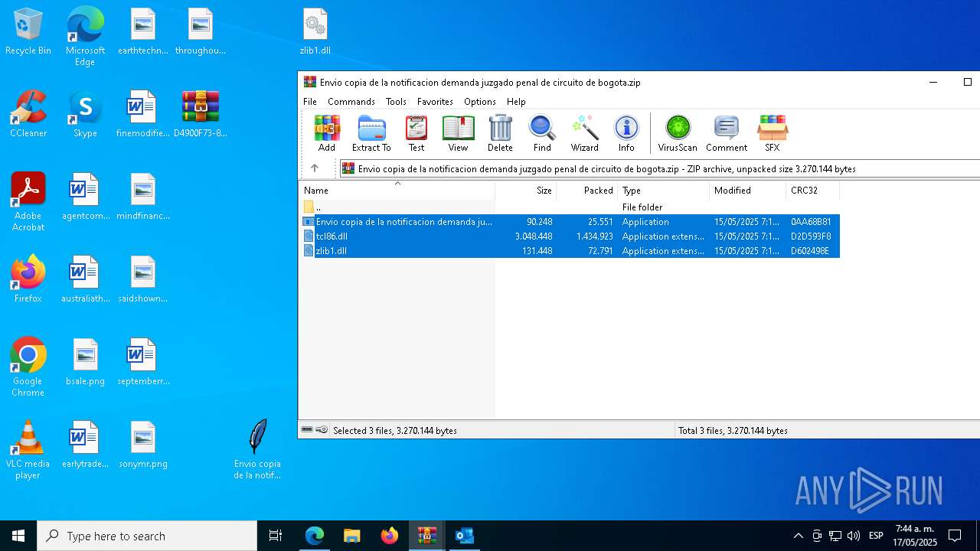Open the taskbar clock and date

916,536
